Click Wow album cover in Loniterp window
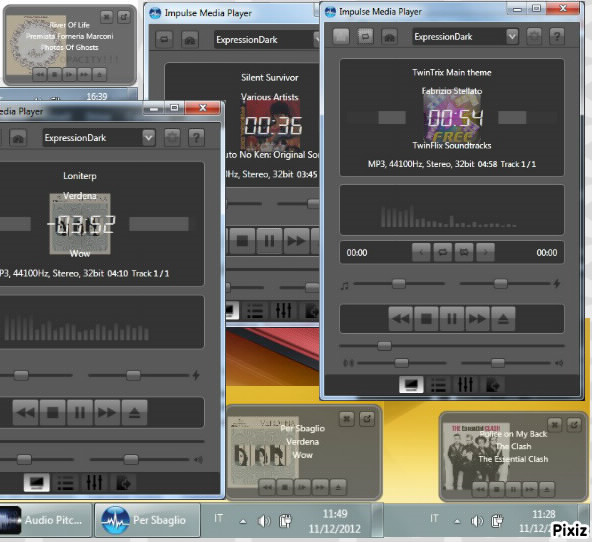This screenshot has height=542, width=592. coord(80,223)
